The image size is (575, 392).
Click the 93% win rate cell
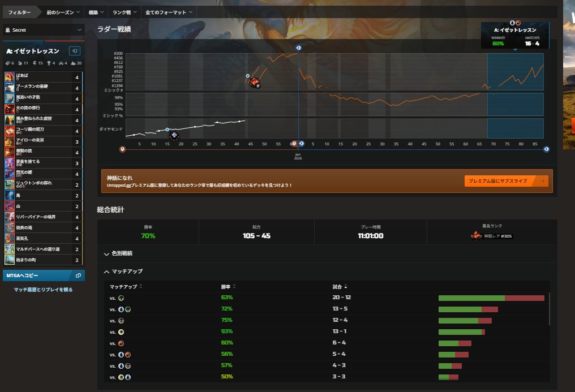tap(227, 331)
